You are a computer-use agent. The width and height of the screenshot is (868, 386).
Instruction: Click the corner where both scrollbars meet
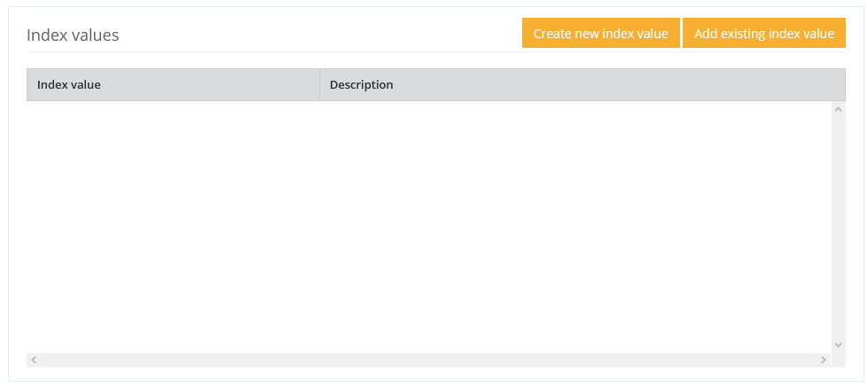pos(839,360)
